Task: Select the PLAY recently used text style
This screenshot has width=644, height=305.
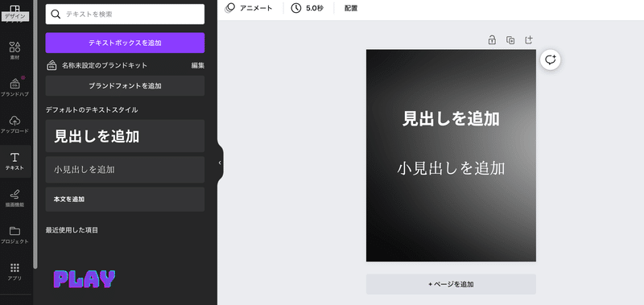Action: 85,279
